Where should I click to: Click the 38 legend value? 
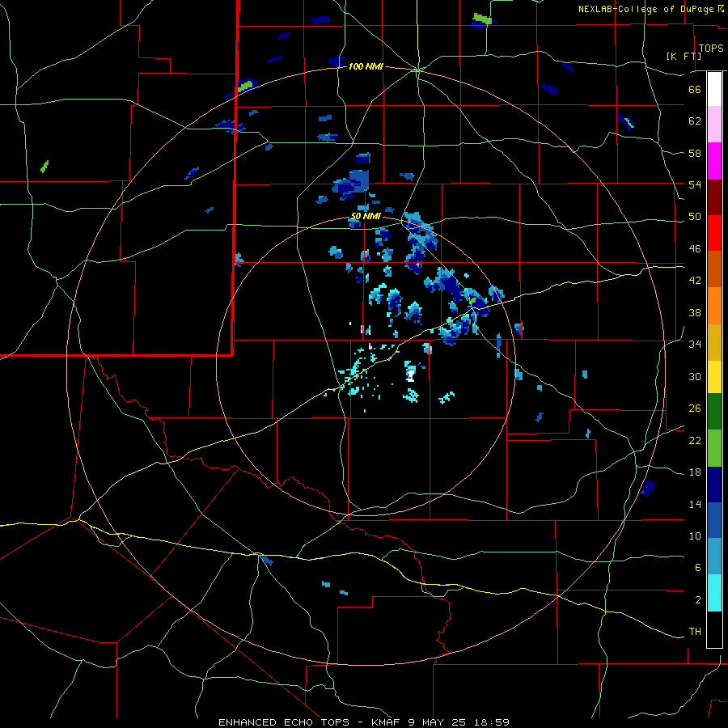pyautogui.click(x=695, y=312)
